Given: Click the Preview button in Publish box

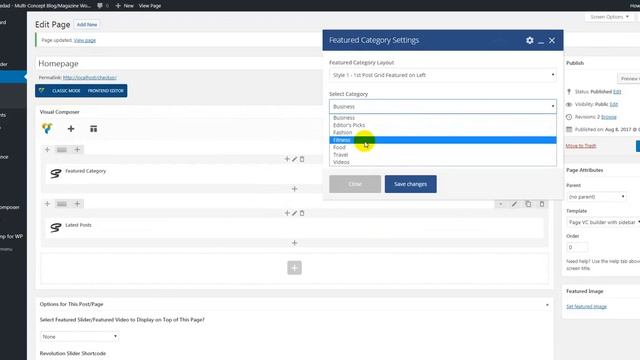Looking at the screenshot, I should (629, 78).
